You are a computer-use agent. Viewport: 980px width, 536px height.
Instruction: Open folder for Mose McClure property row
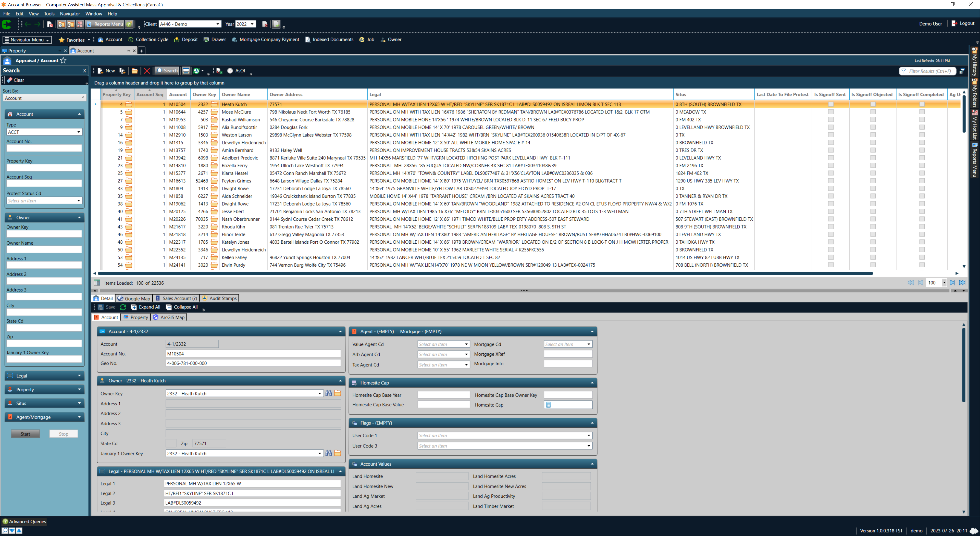[x=129, y=112]
